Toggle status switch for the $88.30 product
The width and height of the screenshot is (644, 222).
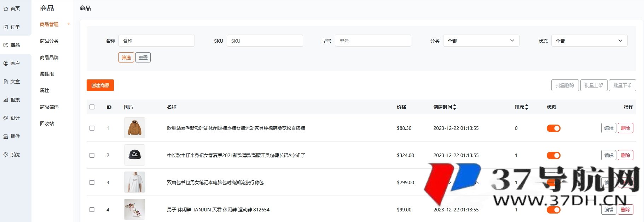553,128
